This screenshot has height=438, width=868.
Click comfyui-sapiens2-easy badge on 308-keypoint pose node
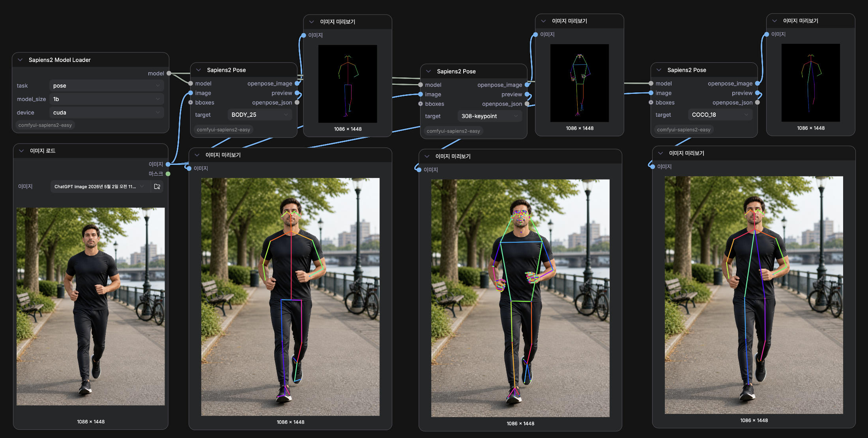point(453,131)
